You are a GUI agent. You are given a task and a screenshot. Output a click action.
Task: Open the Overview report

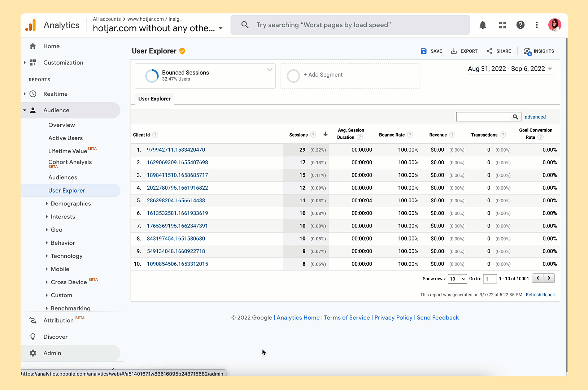tap(62, 125)
